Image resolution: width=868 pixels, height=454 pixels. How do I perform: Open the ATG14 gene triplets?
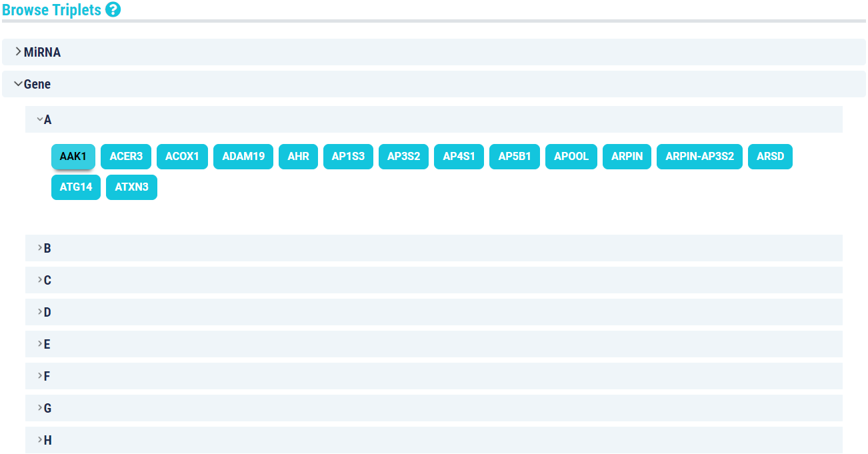click(x=76, y=187)
